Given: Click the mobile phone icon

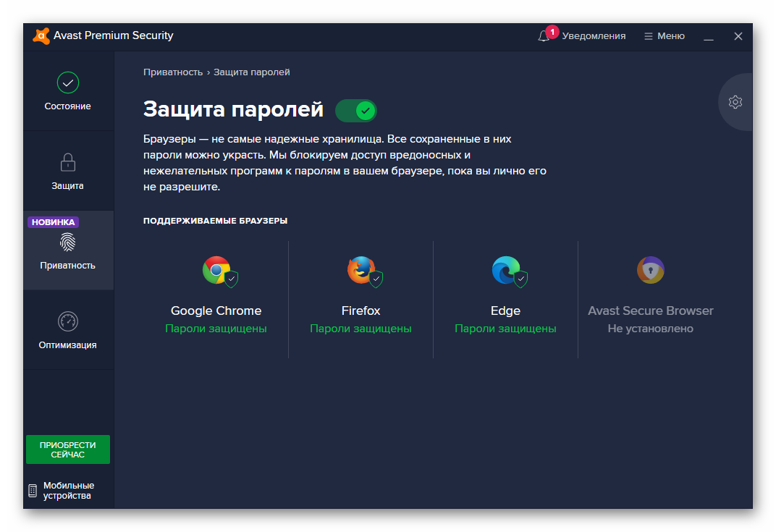Looking at the screenshot, I should tap(33, 491).
